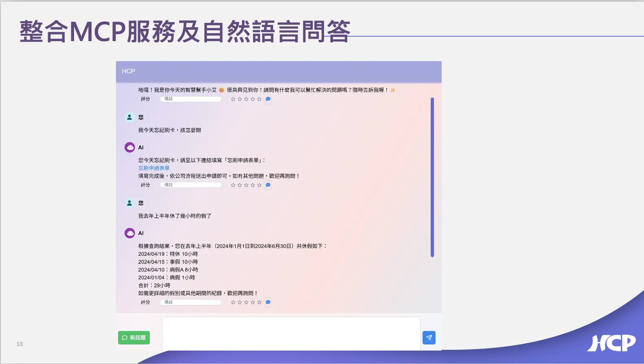Click comment bubble icon under 忘刷 reply
Viewport: 644px width, 364px height.
click(268, 185)
